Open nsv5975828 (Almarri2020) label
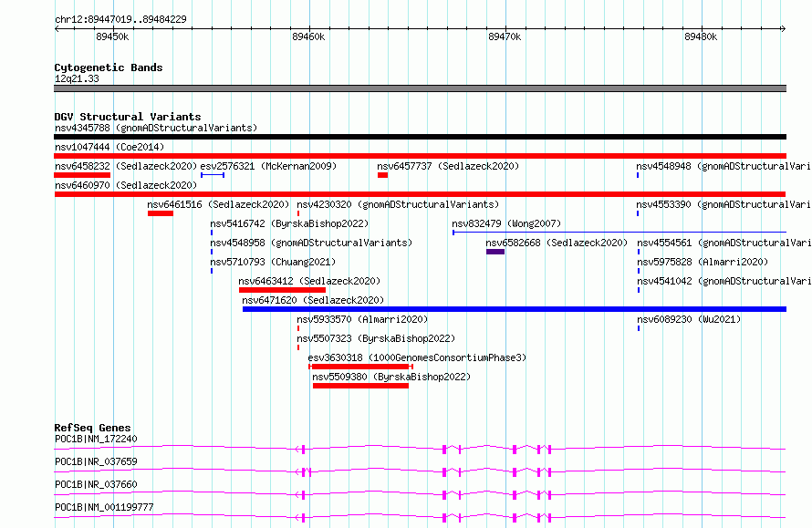Image resolution: width=812 pixels, height=528 pixels. tap(703, 262)
